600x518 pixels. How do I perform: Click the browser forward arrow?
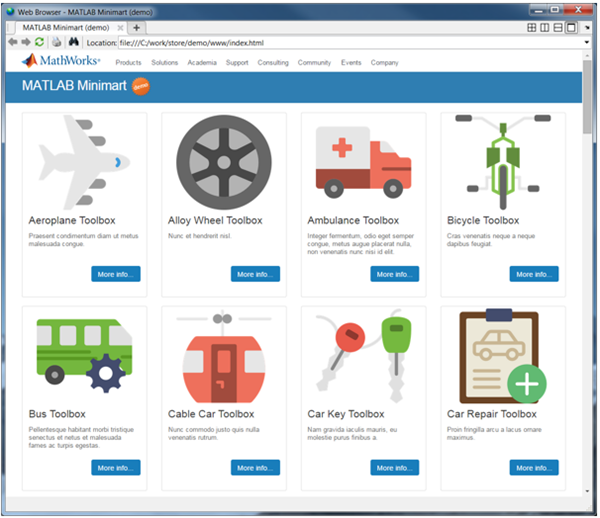click(25, 42)
